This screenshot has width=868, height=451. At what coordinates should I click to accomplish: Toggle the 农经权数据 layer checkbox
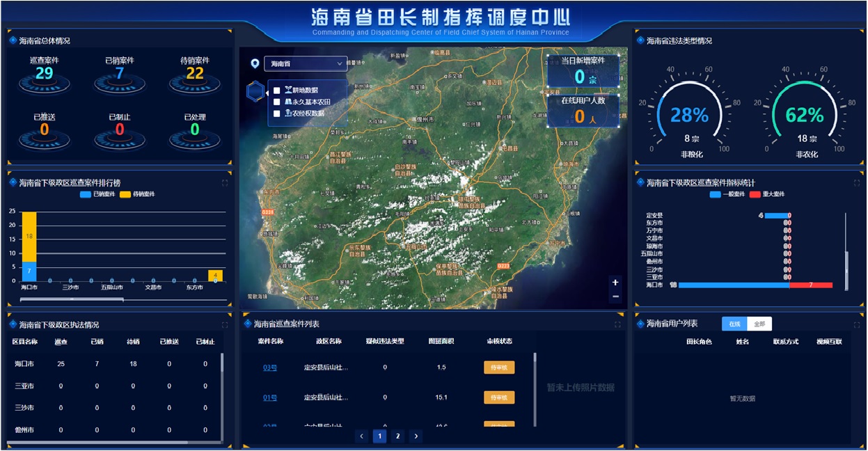277,113
